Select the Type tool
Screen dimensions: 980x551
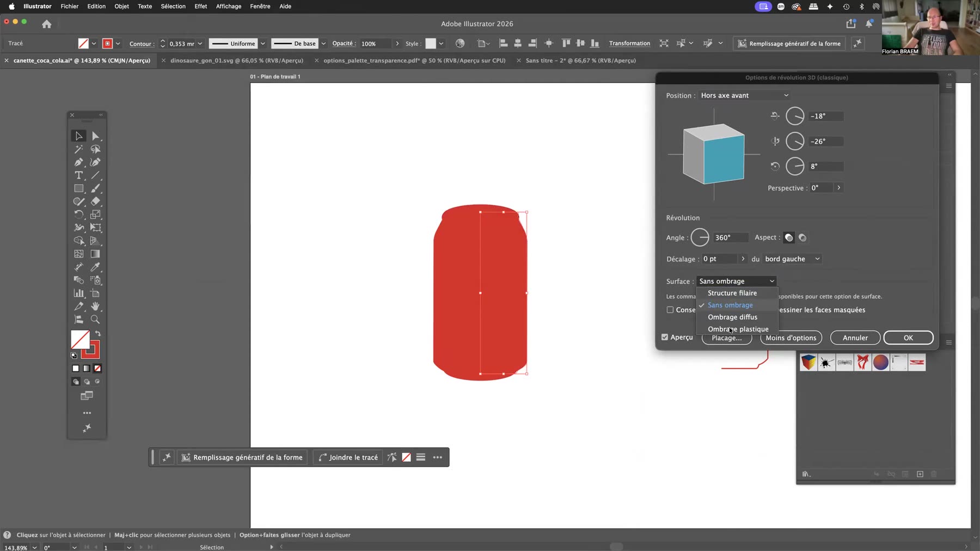click(79, 175)
